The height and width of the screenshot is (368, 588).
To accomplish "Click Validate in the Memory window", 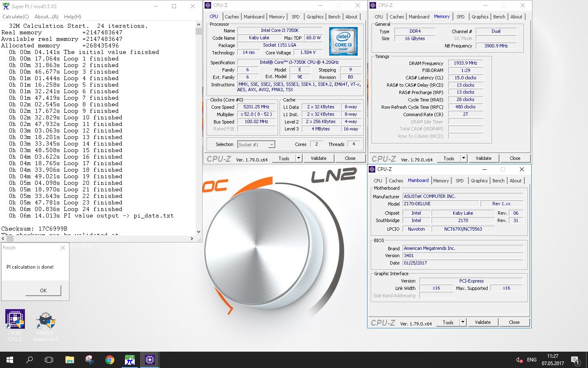I will 483,158.
